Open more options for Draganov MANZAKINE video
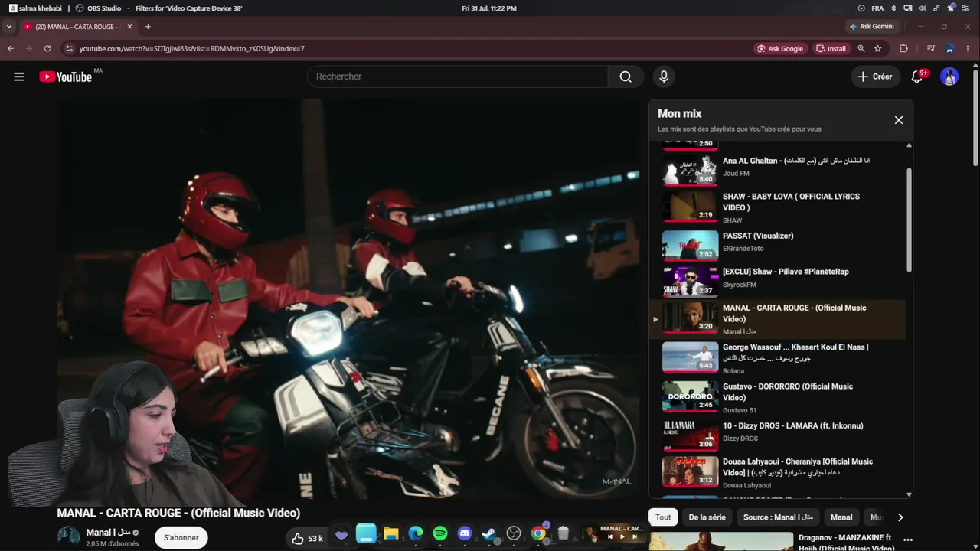 coord(908,540)
